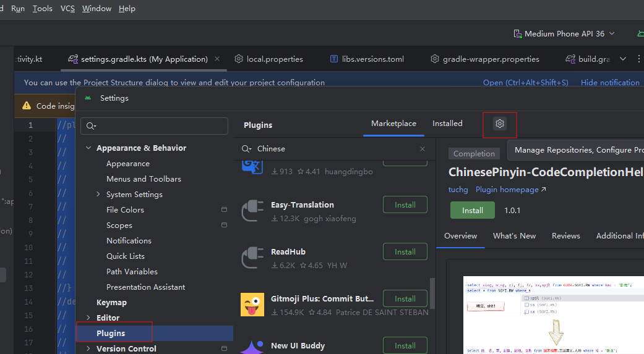
Task: Open the Window menu
Action: pos(97,9)
